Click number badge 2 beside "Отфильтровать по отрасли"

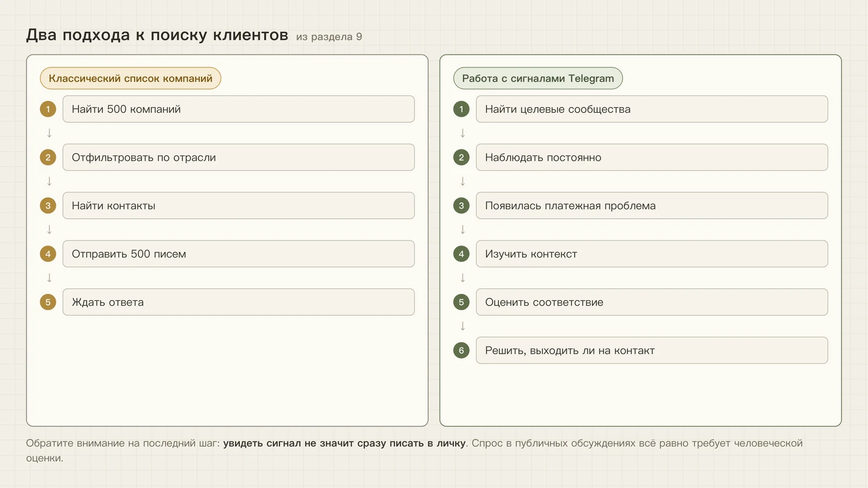(x=48, y=157)
